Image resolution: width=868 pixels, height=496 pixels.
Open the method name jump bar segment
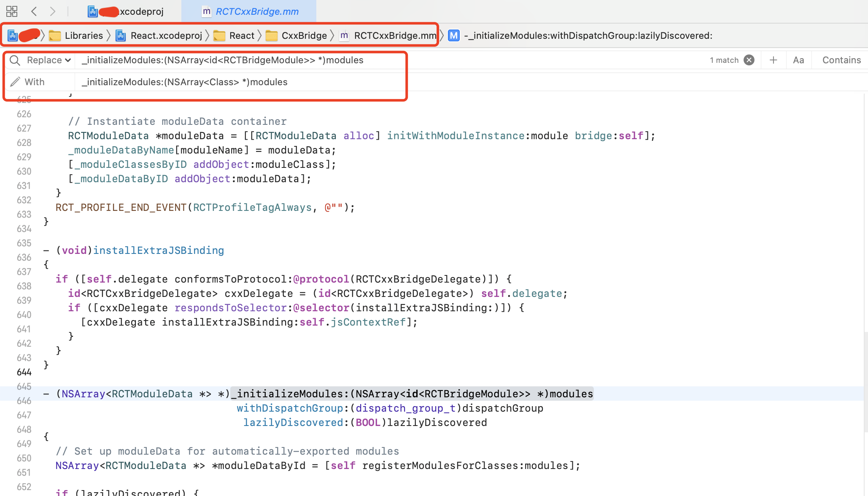tap(588, 36)
